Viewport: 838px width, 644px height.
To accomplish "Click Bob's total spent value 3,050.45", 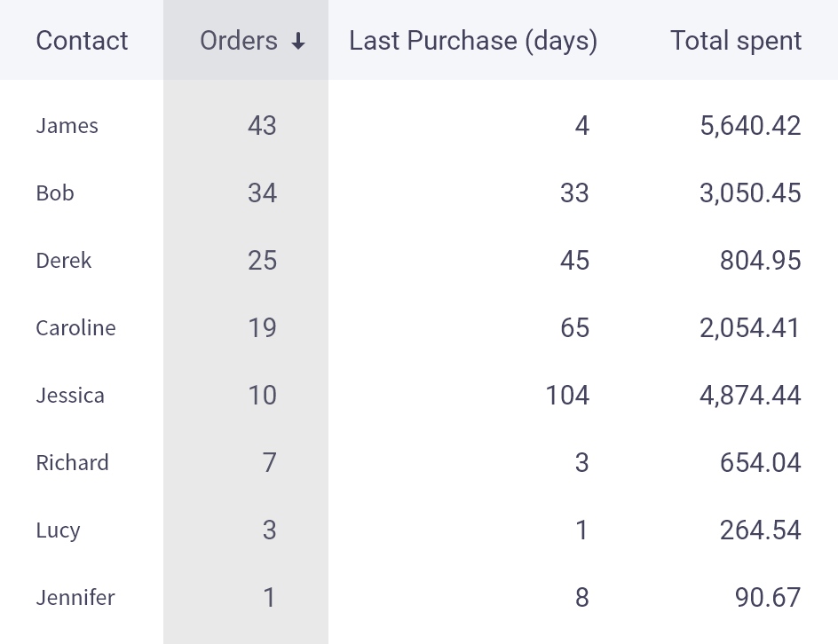I will pos(750,193).
